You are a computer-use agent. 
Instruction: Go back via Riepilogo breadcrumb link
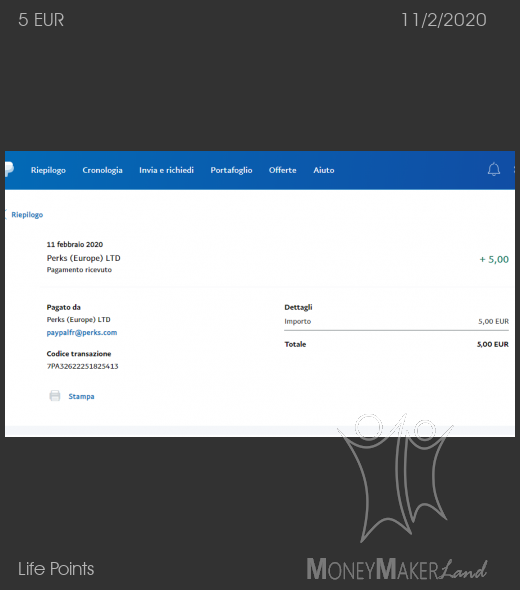coord(27,214)
